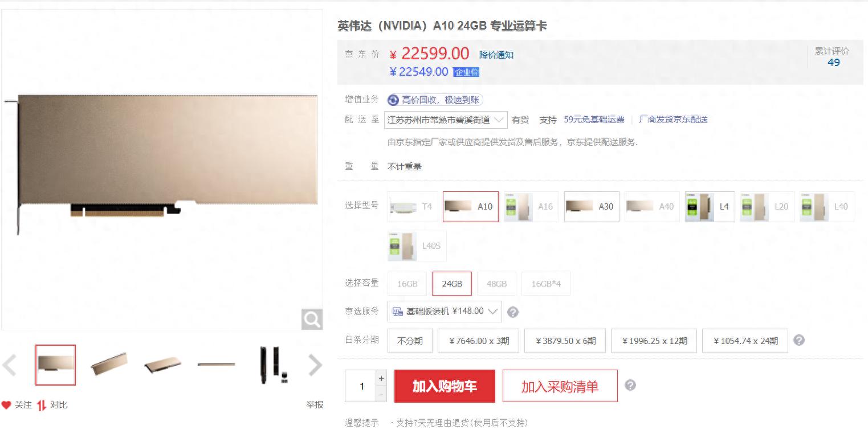Expand the 基础版装机 ¥148.00 service dropdown
Screen dimensions: 868x430
[x=445, y=312]
